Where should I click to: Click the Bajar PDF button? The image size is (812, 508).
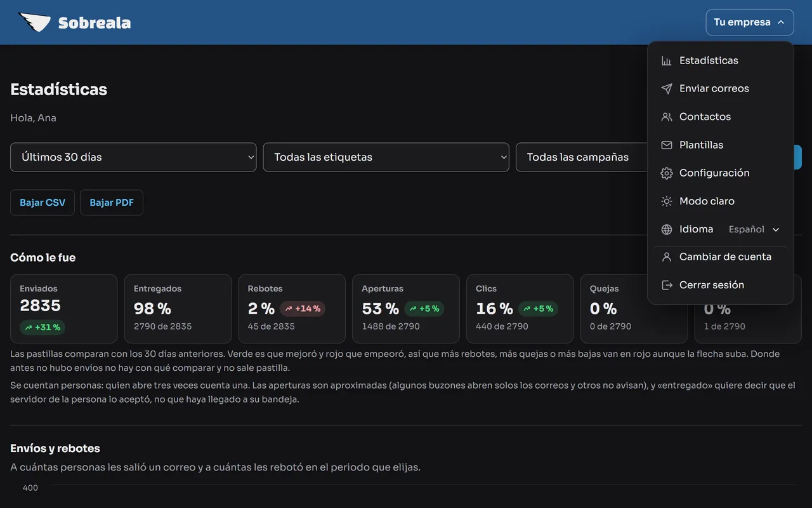[x=112, y=203]
